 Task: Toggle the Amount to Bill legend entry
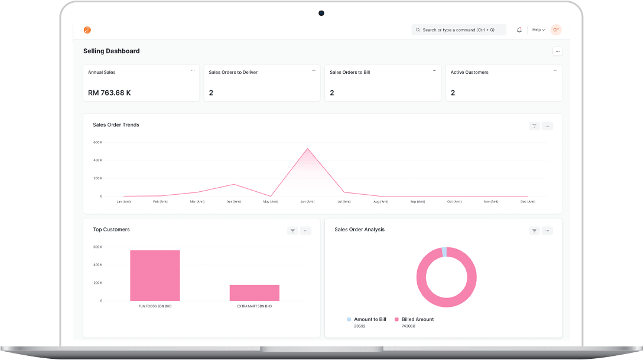(x=366, y=319)
